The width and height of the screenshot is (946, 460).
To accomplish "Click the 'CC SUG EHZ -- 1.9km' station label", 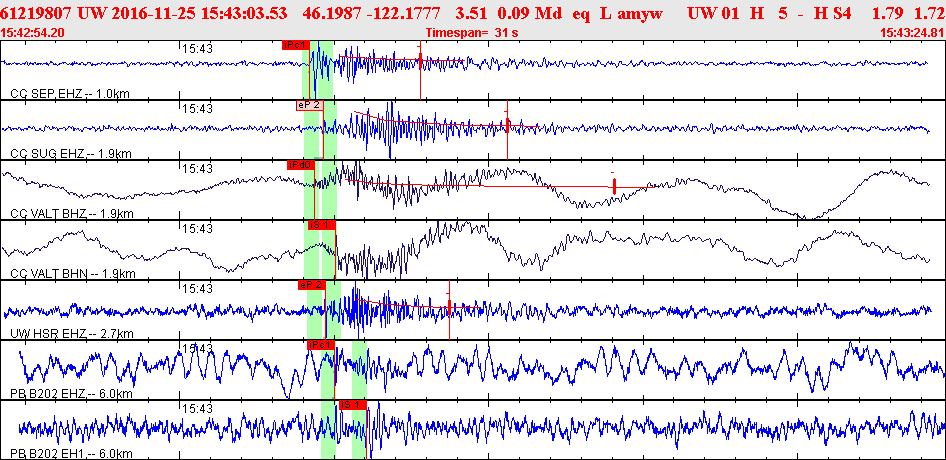I will click(71, 154).
